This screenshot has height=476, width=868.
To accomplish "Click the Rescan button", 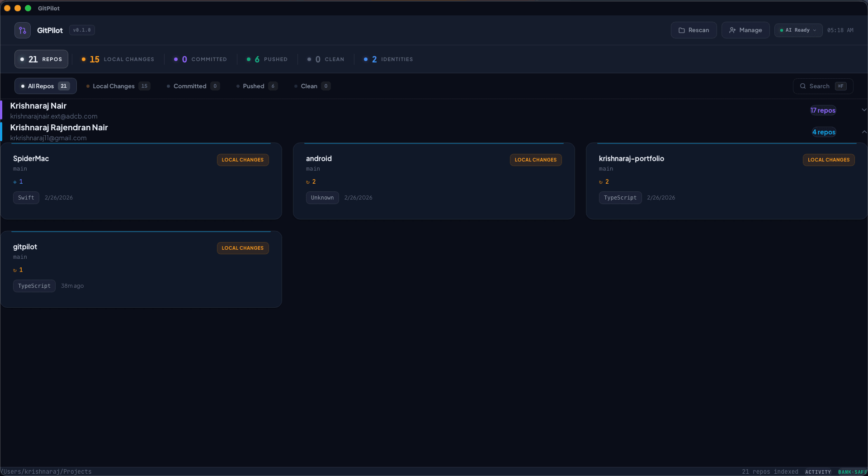I will (693, 30).
